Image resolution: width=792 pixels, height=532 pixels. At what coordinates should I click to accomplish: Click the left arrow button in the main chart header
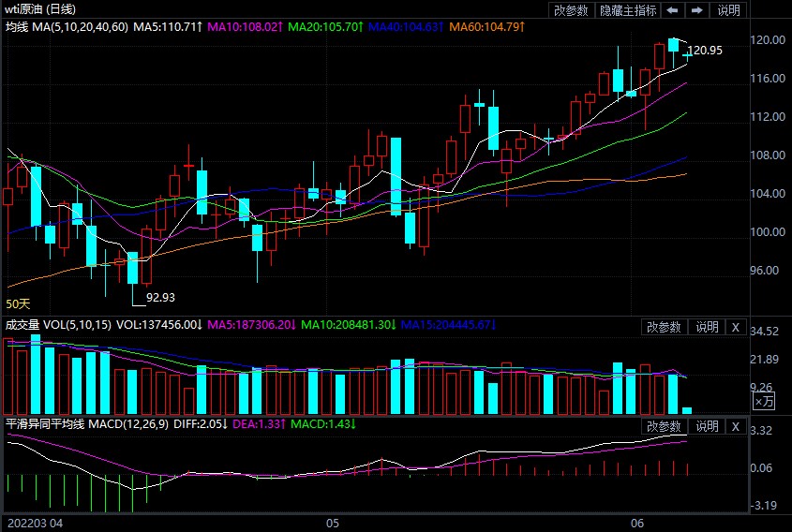point(673,10)
